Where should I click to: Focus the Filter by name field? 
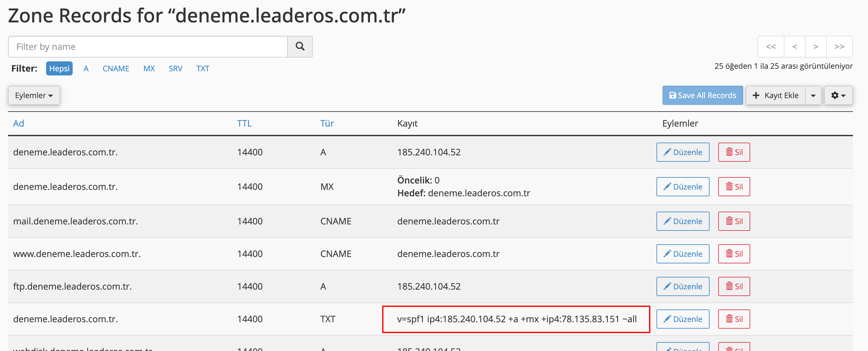pyautogui.click(x=148, y=46)
